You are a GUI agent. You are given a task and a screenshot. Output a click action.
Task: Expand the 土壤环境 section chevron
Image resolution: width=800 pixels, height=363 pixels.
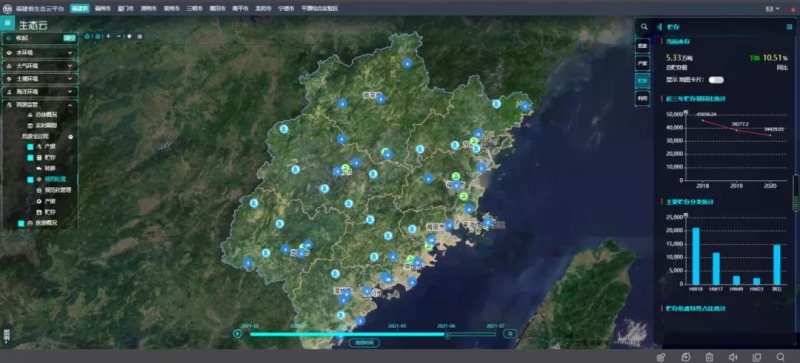point(69,79)
